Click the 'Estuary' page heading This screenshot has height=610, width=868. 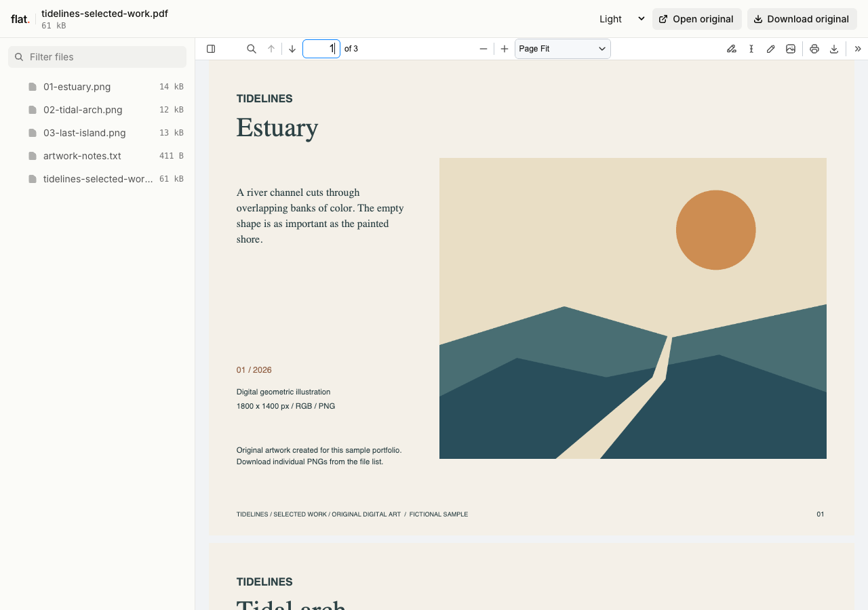click(277, 127)
